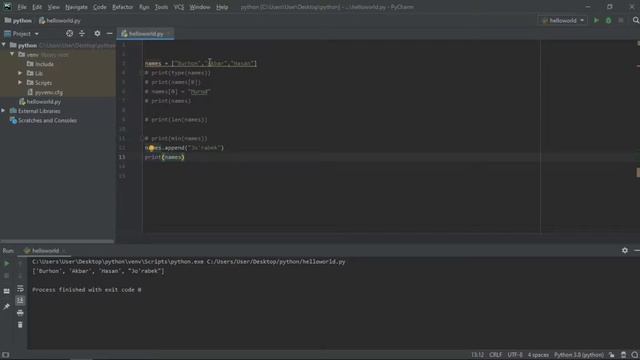The image size is (640, 360).
Task: Click the Project panel horizontal scrollbar
Action: pyautogui.click(x=57, y=241)
